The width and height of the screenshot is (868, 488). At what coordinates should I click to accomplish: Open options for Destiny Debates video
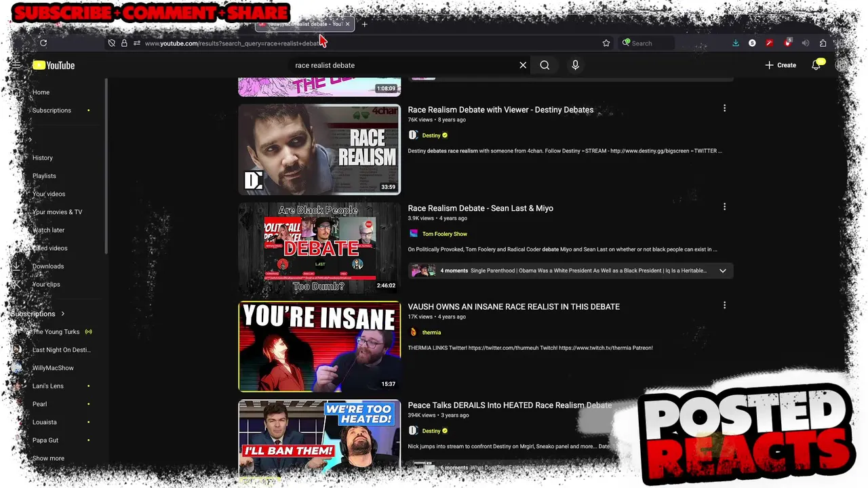pos(724,108)
